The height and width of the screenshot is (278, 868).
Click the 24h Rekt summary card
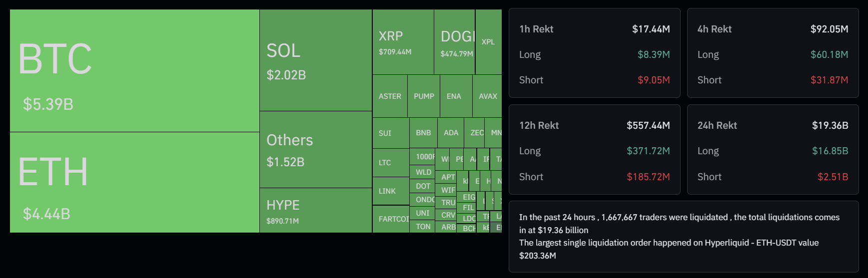pos(773,149)
